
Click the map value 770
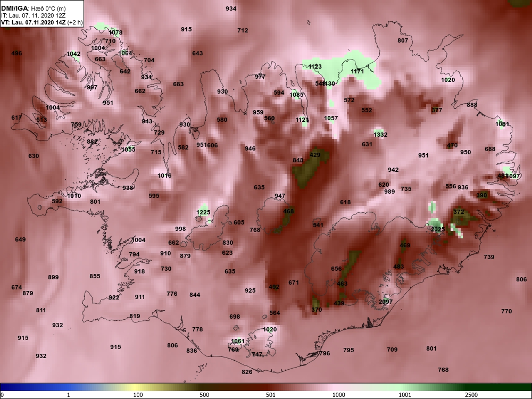click(506, 311)
